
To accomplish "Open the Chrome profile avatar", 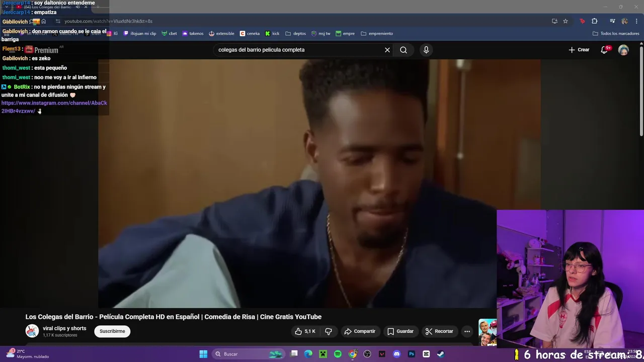I will coord(624,21).
